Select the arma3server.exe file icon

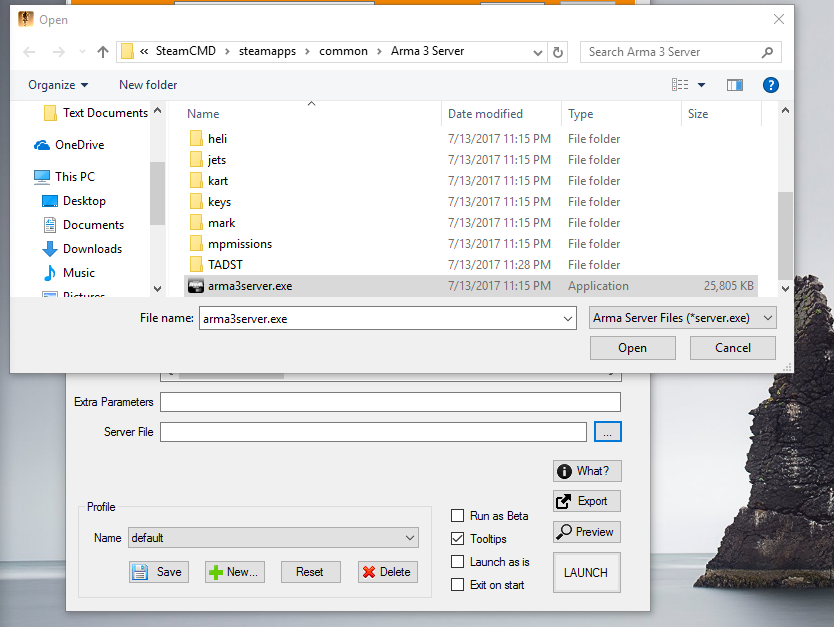pos(196,286)
